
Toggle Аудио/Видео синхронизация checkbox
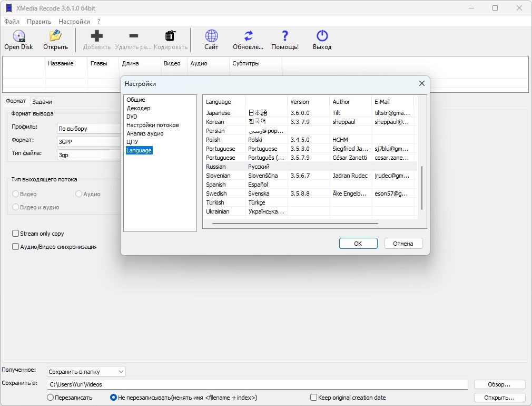click(16, 247)
